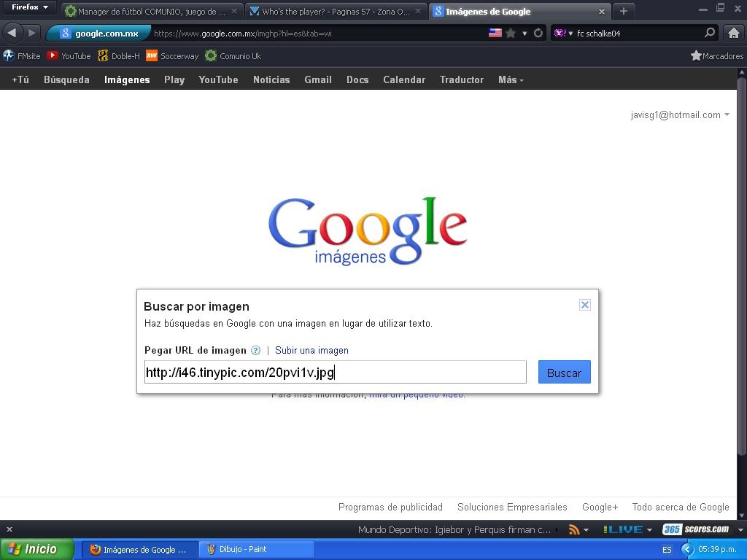747x560 pixels.
Task: Open +Tú in the Google bar
Action: 20,80
